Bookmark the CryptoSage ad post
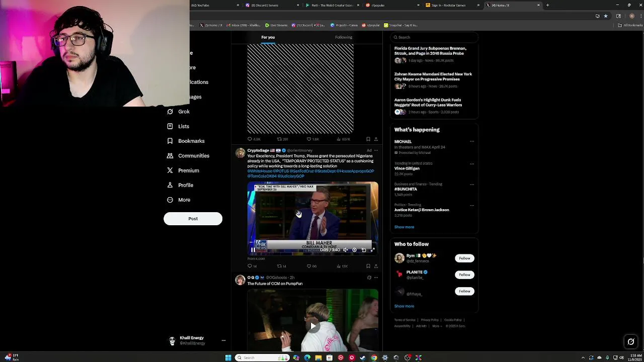Viewport: 644px width, 362px height. [368, 266]
